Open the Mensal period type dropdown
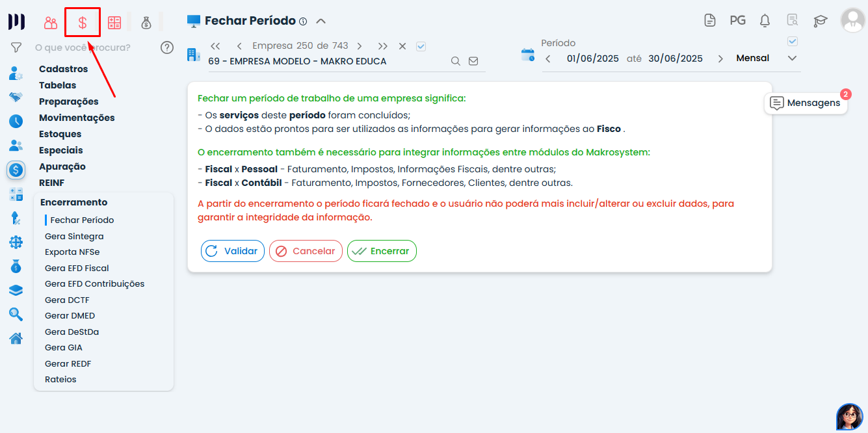Viewport: 868px width, 433px height. [x=766, y=59]
